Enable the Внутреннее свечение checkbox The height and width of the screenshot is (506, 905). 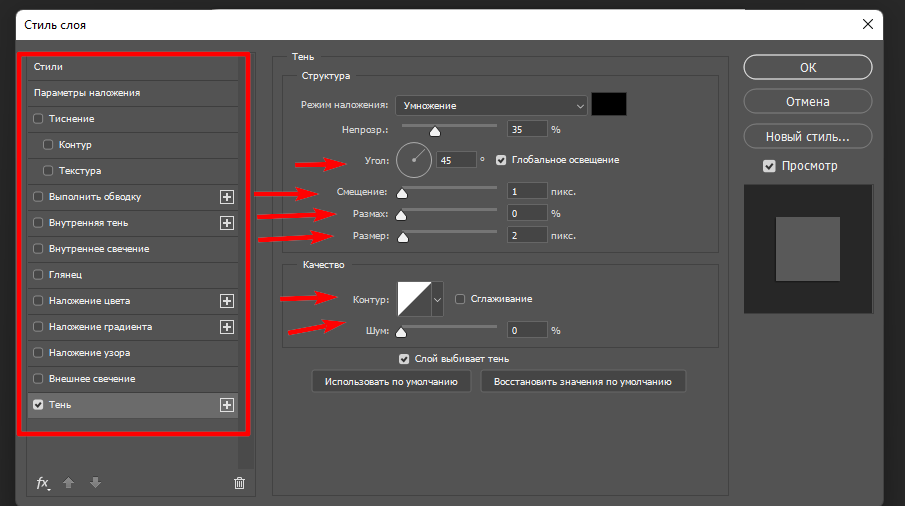point(38,249)
